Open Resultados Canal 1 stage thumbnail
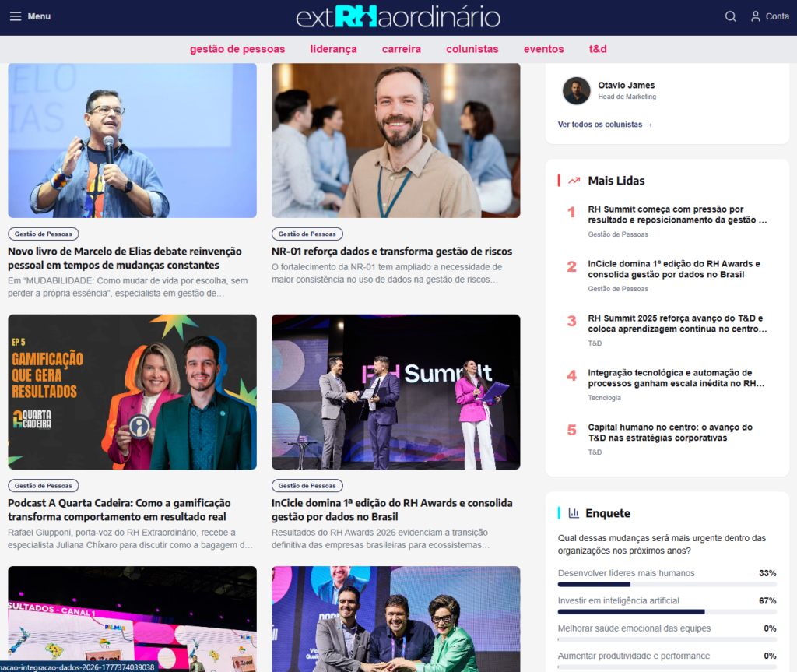Image resolution: width=797 pixels, height=672 pixels. [132, 619]
